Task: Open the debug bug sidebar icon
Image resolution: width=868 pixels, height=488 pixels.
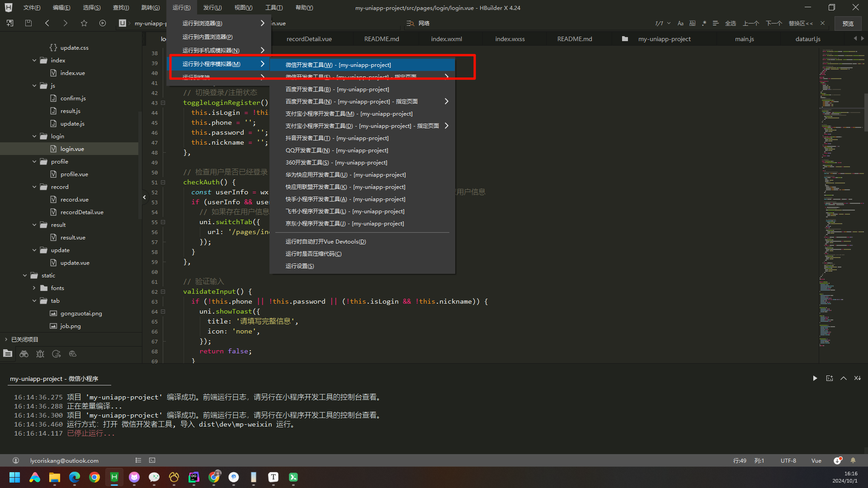Action: [40, 354]
